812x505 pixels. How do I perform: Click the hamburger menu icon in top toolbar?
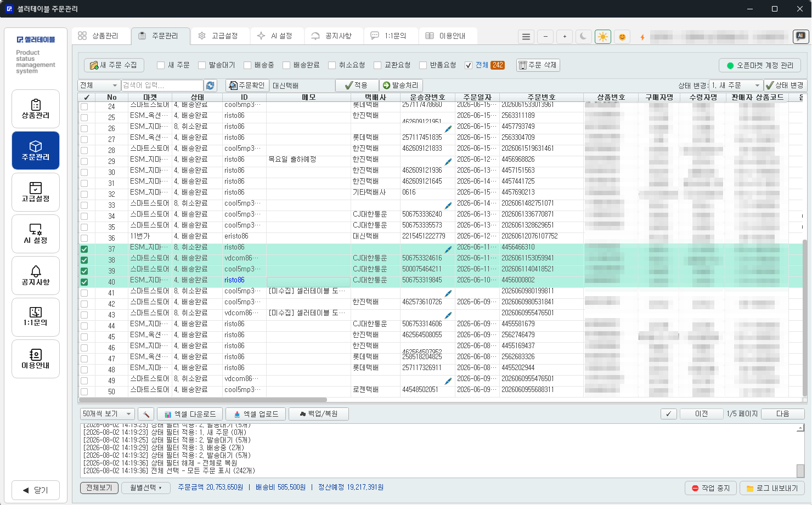pos(526,37)
